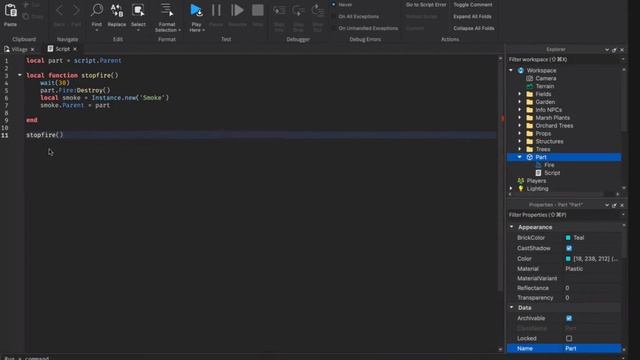
Task: Select Workspace in the Explorer
Action: coord(541,70)
